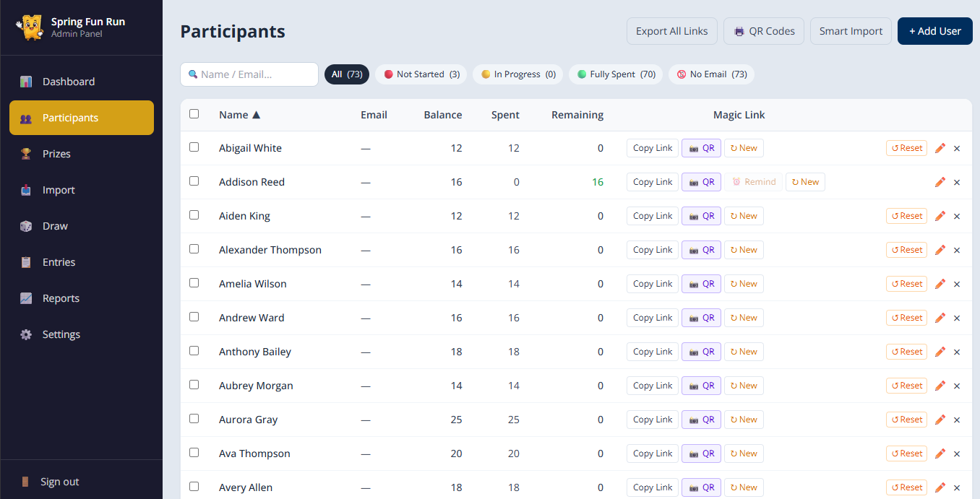Click the Spring Fun Run mascot logo
This screenshot has height=499, width=980.
[x=30, y=27]
